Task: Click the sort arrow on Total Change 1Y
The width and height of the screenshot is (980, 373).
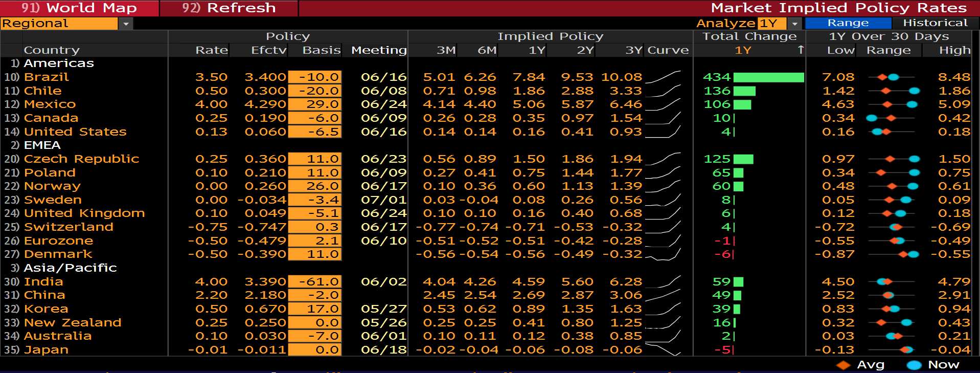Action: pyautogui.click(x=801, y=50)
